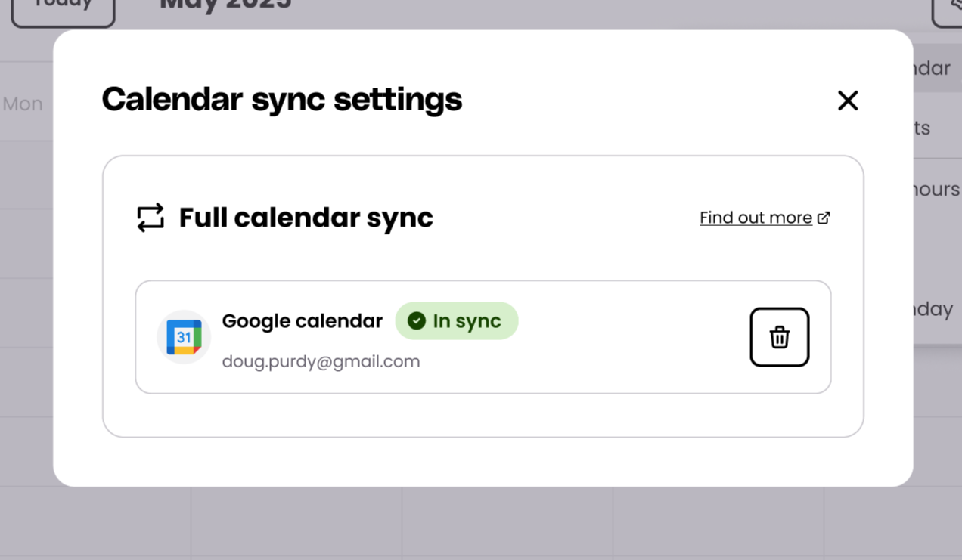Viewport: 962px width, 560px height.
Task: Click the Full calendar sync heading
Action: [306, 218]
